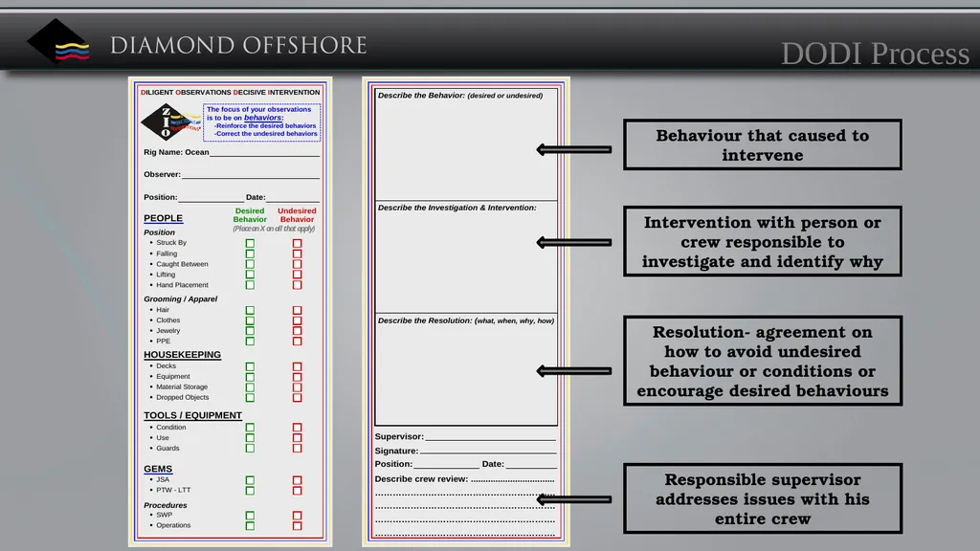Click the Supervisor blank line
This screenshot has width=980, height=551.
point(490,438)
